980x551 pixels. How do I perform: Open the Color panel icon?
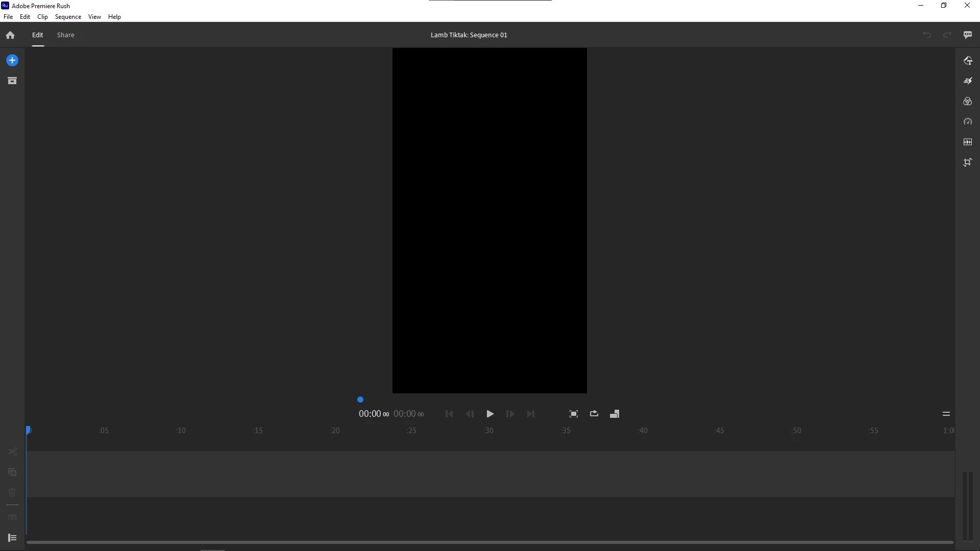[x=968, y=102]
